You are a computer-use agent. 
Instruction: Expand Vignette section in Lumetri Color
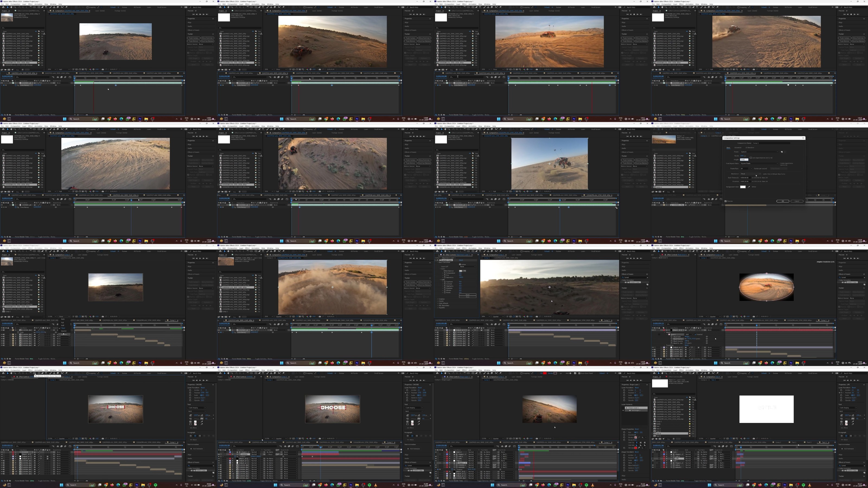438,308
